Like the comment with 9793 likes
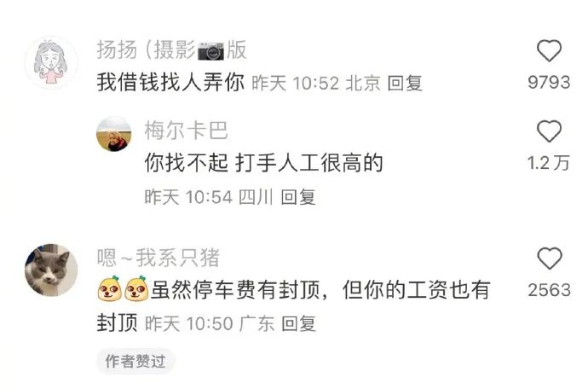Image resolution: width=588 pixels, height=389 pixels. click(x=549, y=50)
